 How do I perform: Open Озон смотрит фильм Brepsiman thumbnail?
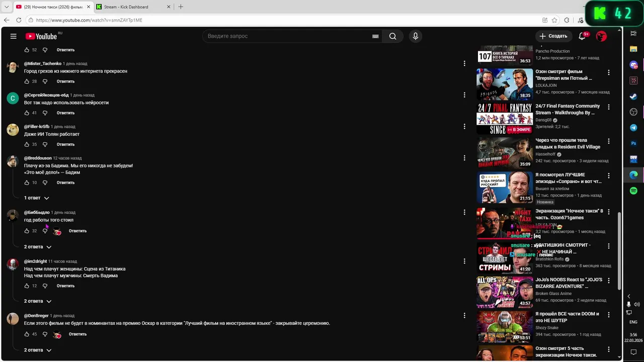pos(505,84)
